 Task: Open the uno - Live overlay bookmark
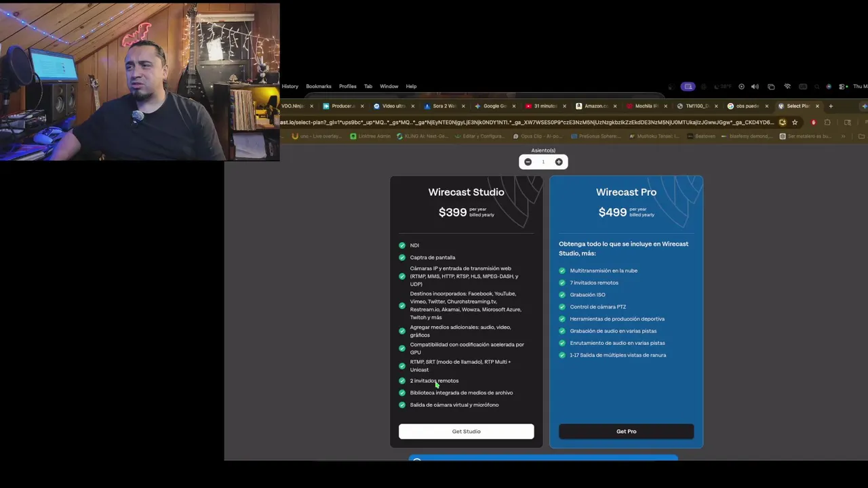point(317,136)
